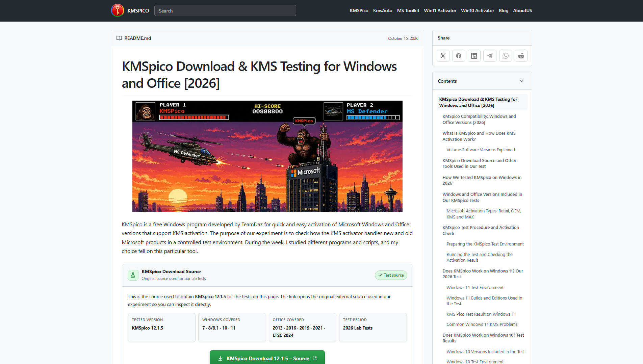This screenshot has height=364, width=643.
Task: Open the KMSPico nav menu item
Action: tap(359, 10)
